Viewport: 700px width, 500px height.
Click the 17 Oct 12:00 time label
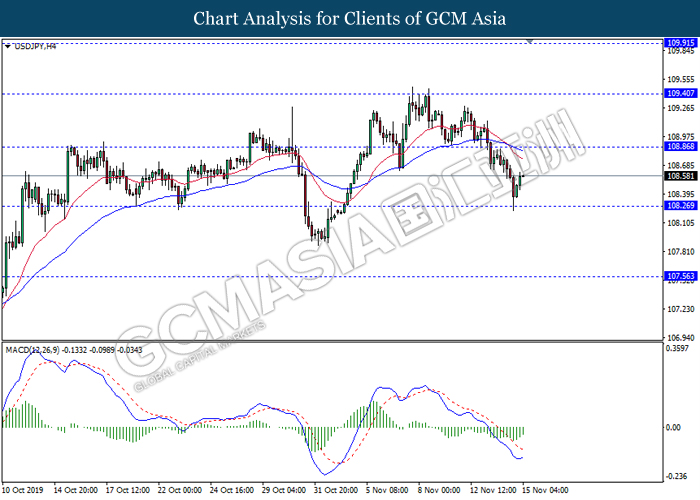pyautogui.click(x=128, y=490)
